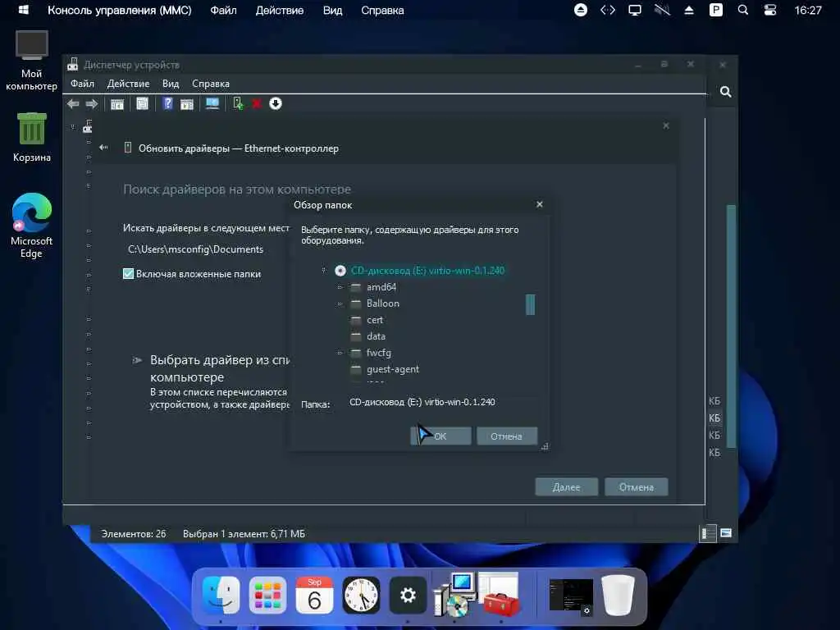The height and width of the screenshot is (630, 840).
Task: Select the guest-agent folder
Action: tap(393, 369)
